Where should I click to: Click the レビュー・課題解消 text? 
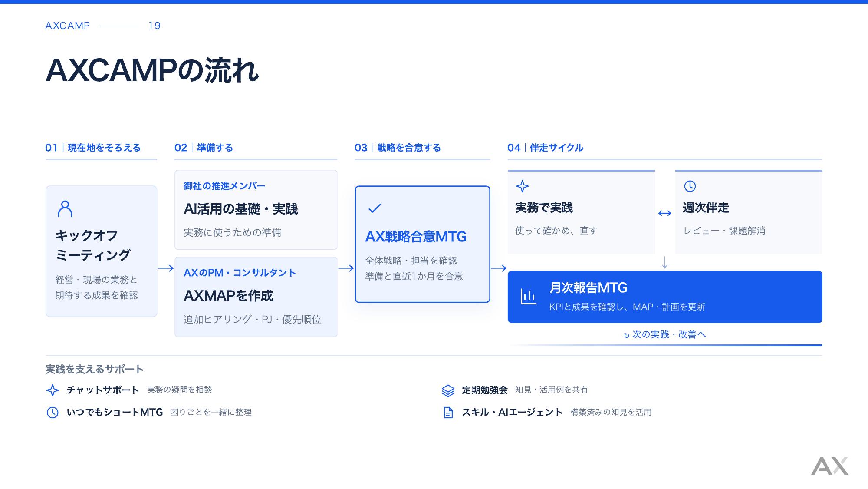pyautogui.click(x=724, y=231)
